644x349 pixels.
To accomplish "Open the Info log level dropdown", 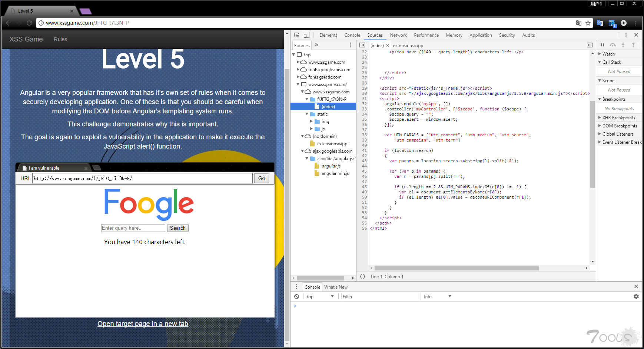I will pyautogui.click(x=437, y=296).
